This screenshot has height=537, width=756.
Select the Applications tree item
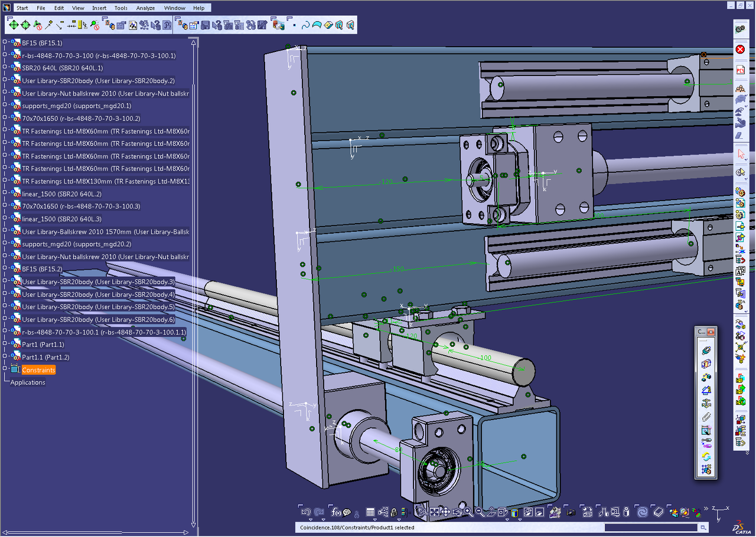[28, 382]
